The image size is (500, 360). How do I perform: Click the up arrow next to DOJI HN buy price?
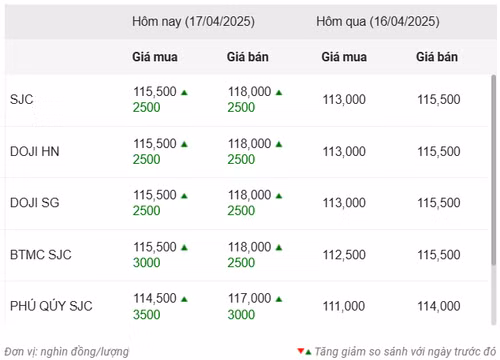pyautogui.click(x=184, y=144)
